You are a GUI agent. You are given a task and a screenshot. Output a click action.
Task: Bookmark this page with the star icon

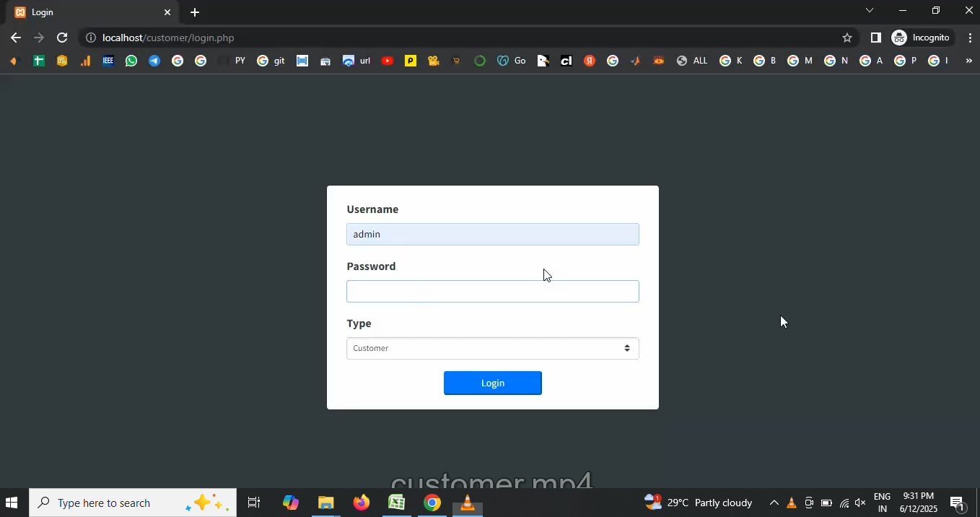847,38
